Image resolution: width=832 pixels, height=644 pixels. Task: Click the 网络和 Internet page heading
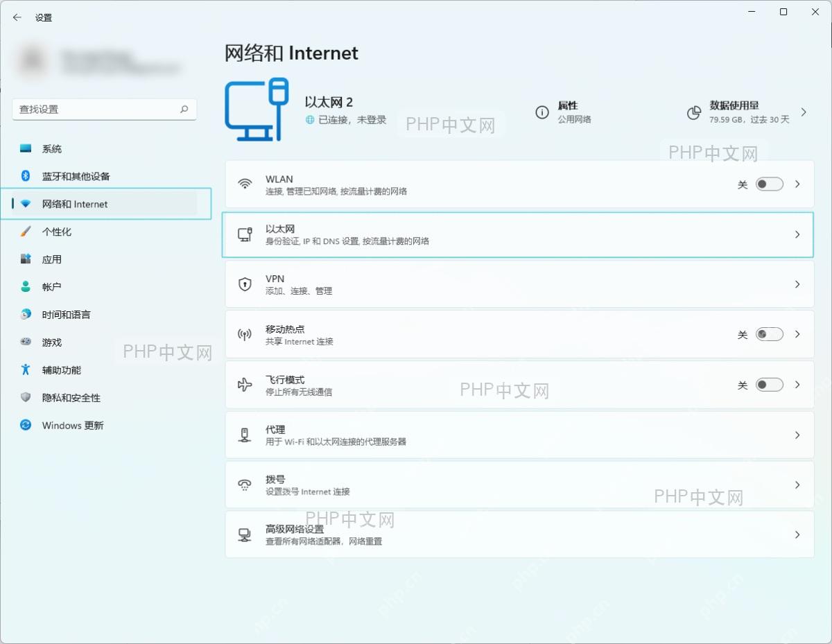292,53
